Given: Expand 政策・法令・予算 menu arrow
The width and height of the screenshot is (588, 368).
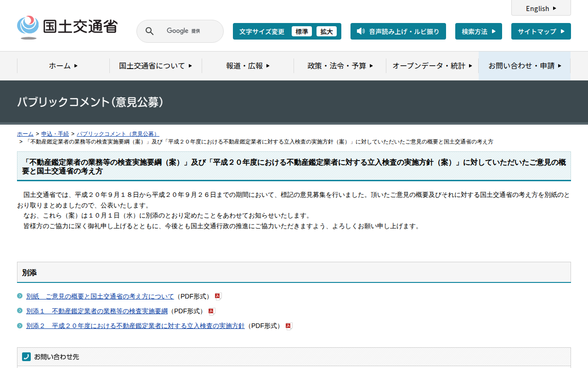Looking at the screenshot, I should [x=371, y=66].
